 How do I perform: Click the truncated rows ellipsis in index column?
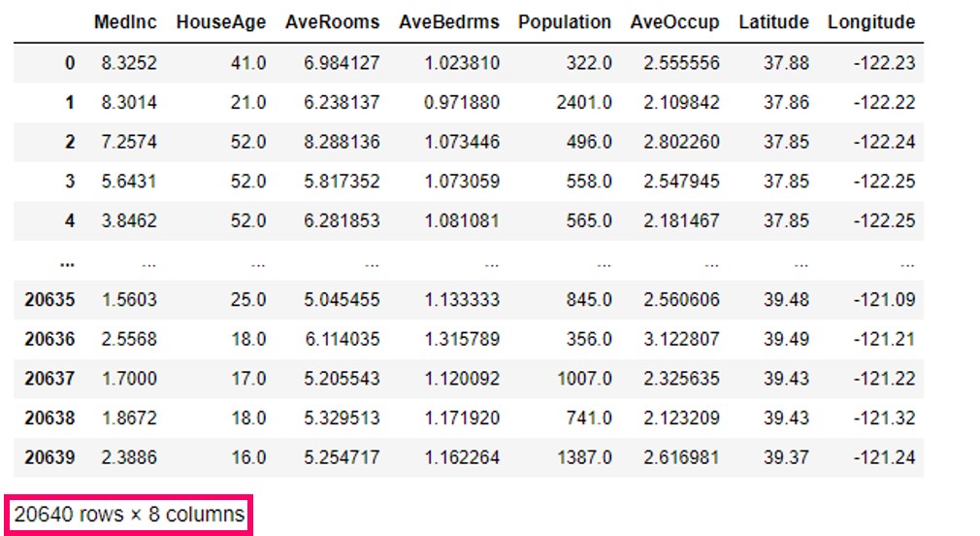(x=68, y=260)
